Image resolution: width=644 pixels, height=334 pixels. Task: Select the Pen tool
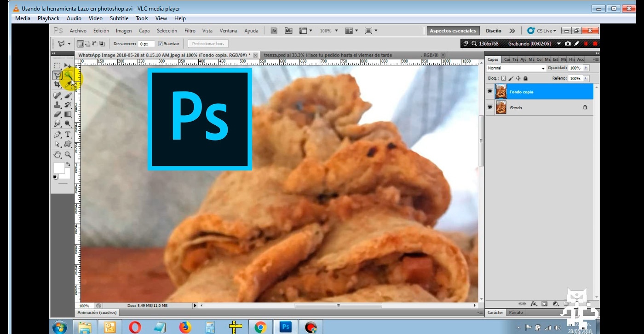(57, 135)
